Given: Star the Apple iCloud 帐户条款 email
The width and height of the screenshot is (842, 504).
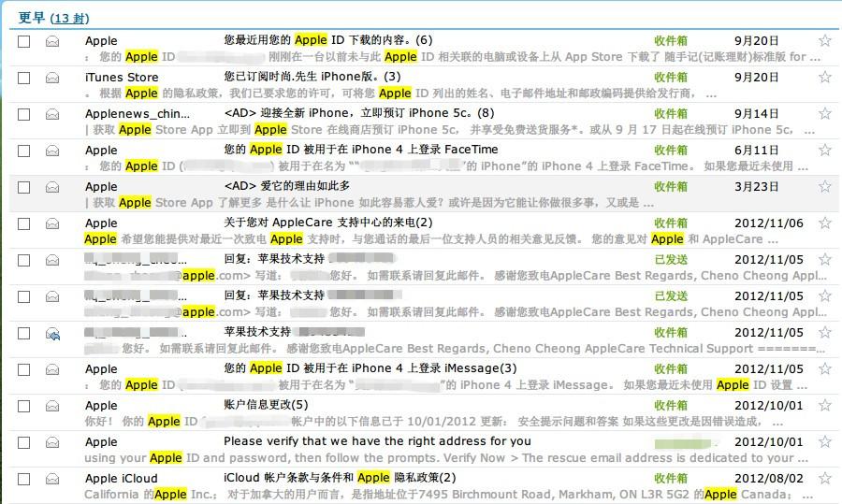Looking at the screenshot, I should pos(825,478).
